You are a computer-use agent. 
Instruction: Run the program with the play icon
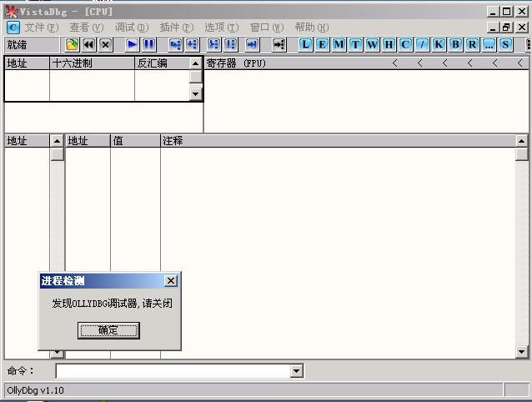click(133, 44)
